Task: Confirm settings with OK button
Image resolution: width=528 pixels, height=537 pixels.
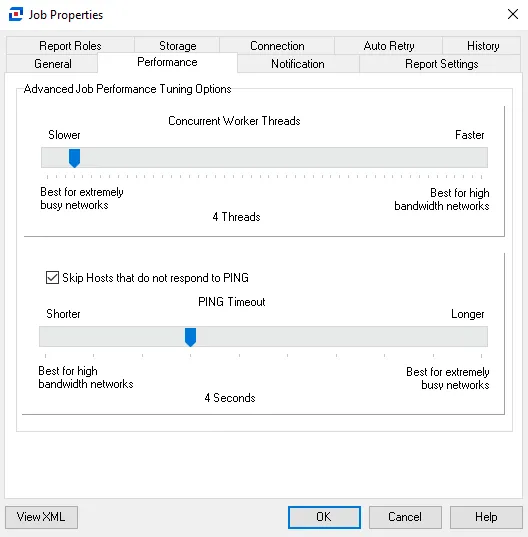Action: (x=324, y=517)
